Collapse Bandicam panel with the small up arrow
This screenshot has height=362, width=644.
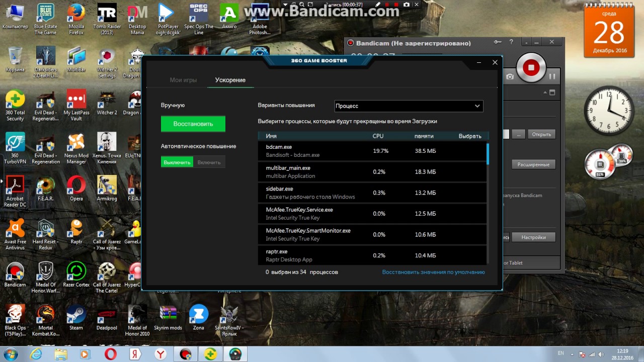point(545,93)
